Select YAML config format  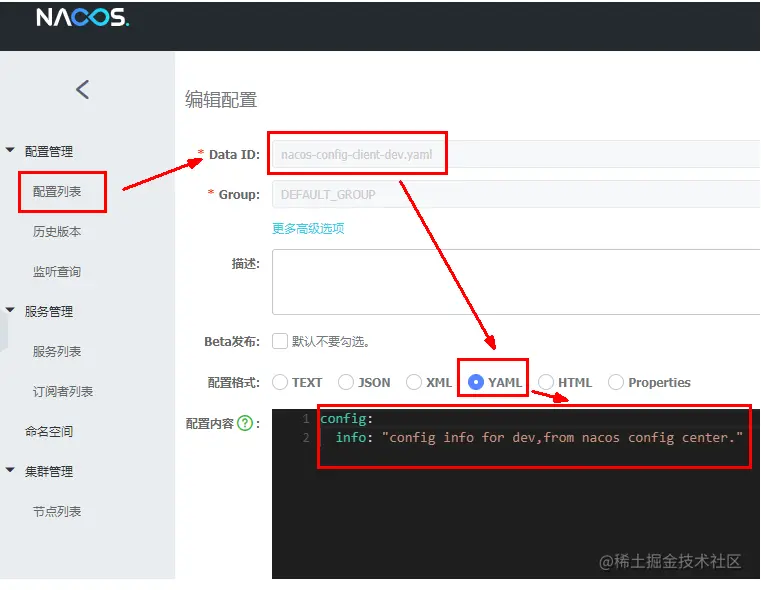pyautogui.click(x=476, y=382)
